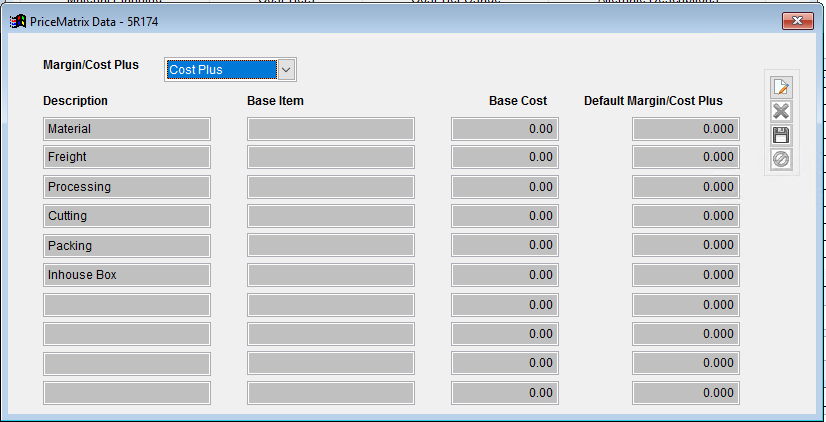Click the Packing description field
This screenshot has width=826, height=422.
point(127,245)
